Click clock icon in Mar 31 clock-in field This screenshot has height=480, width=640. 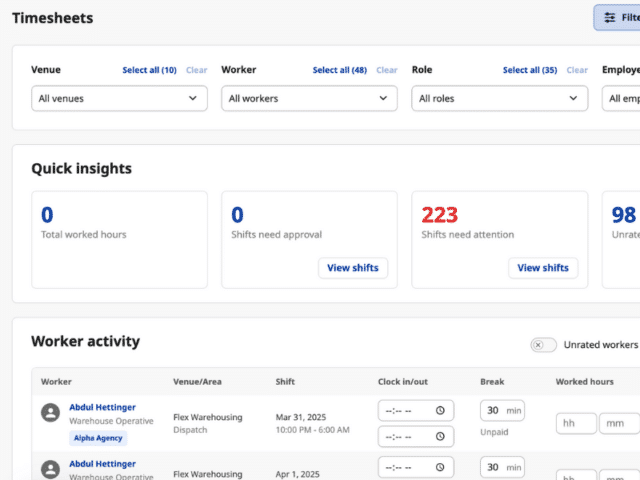click(x=440, y=411)
